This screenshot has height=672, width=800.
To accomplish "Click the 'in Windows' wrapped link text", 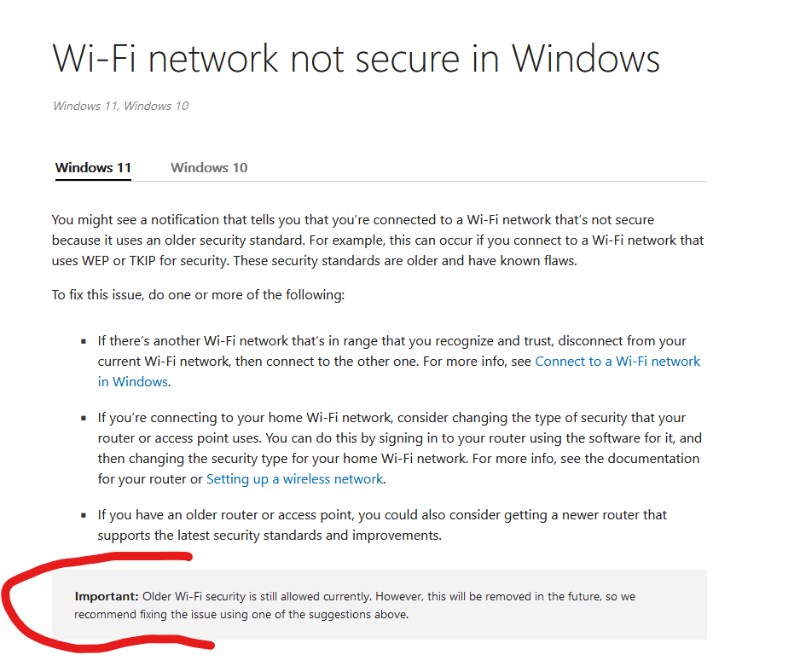I will pos(133,382).
